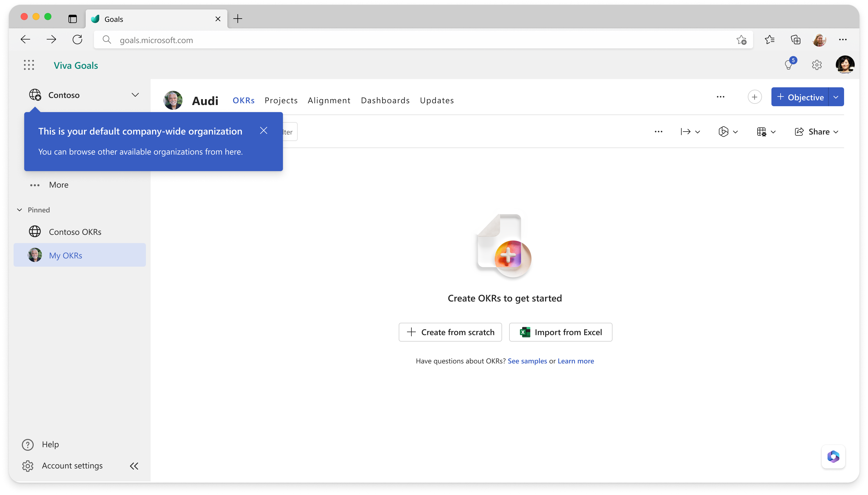
Task: Create OKR from scratch
Action: [450, 332]
